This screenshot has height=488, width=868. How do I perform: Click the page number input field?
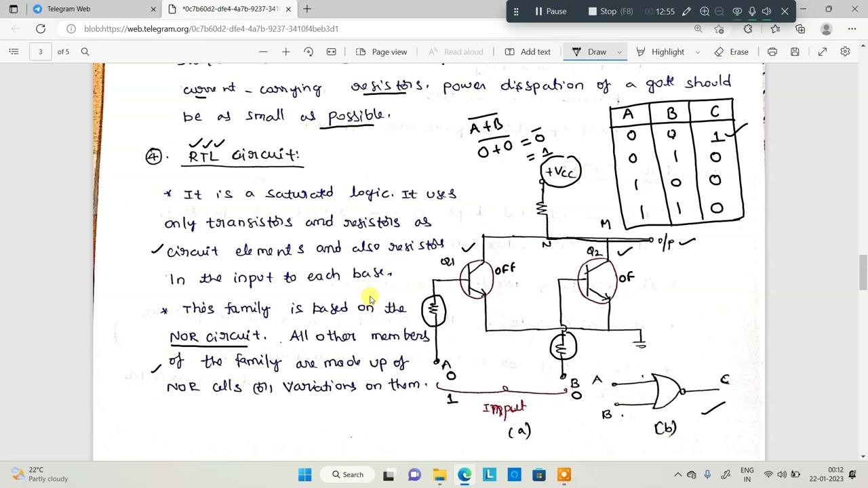click(x=40, y=52)
